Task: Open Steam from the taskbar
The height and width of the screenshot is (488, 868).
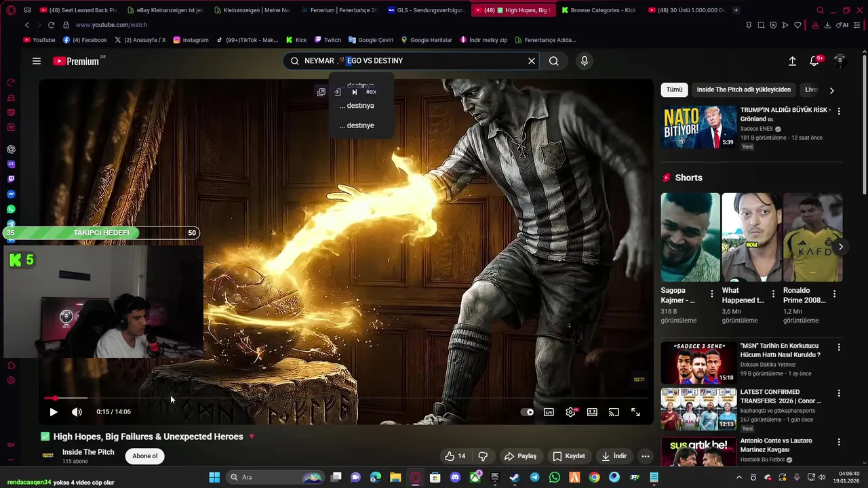Action: point(515,477)
